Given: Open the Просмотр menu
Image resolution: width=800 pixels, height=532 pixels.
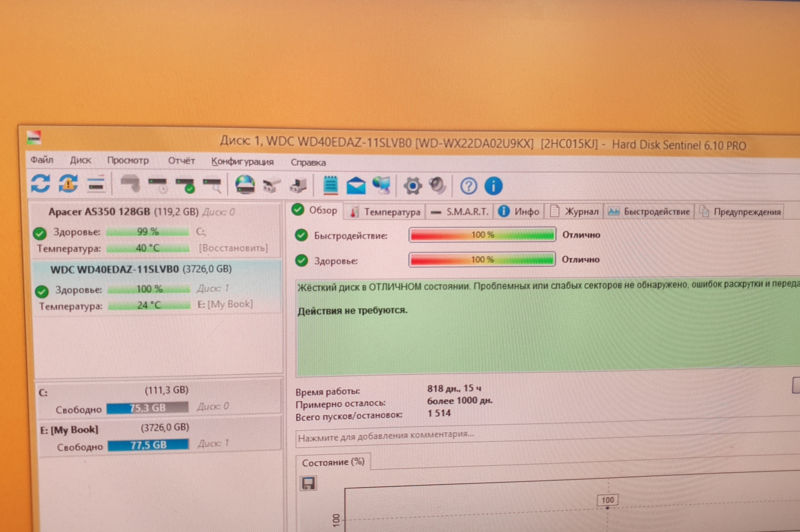Looking at the screenshot, I should point(128,161).
